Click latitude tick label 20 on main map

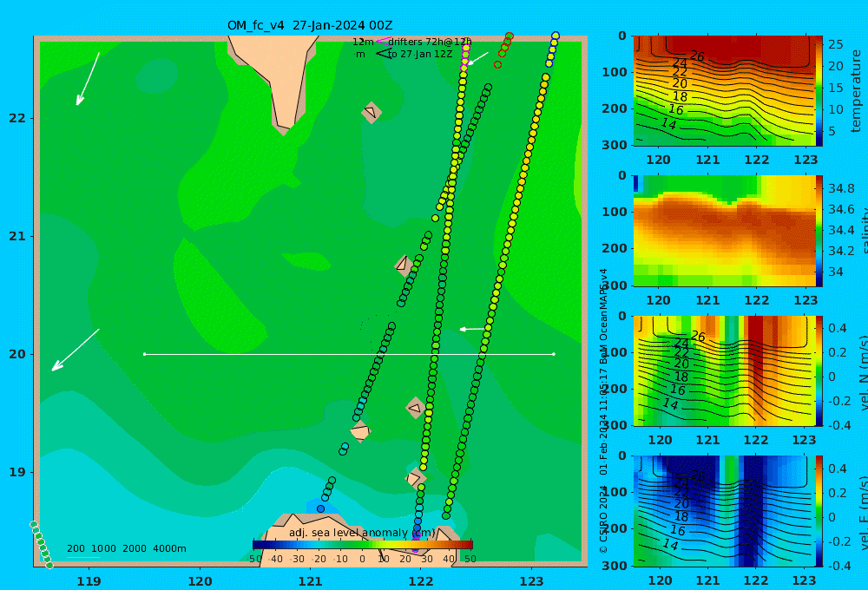pos(17,354)
